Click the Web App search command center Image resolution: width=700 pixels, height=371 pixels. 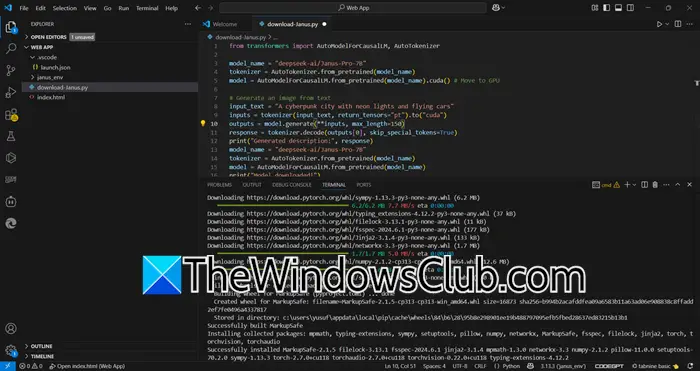tap(353, 8)
